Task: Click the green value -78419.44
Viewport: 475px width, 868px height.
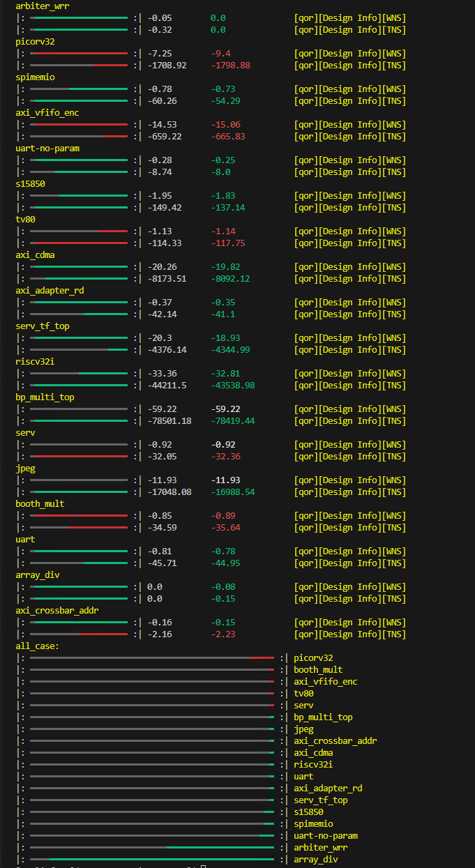Action: [x=232, y=421]
